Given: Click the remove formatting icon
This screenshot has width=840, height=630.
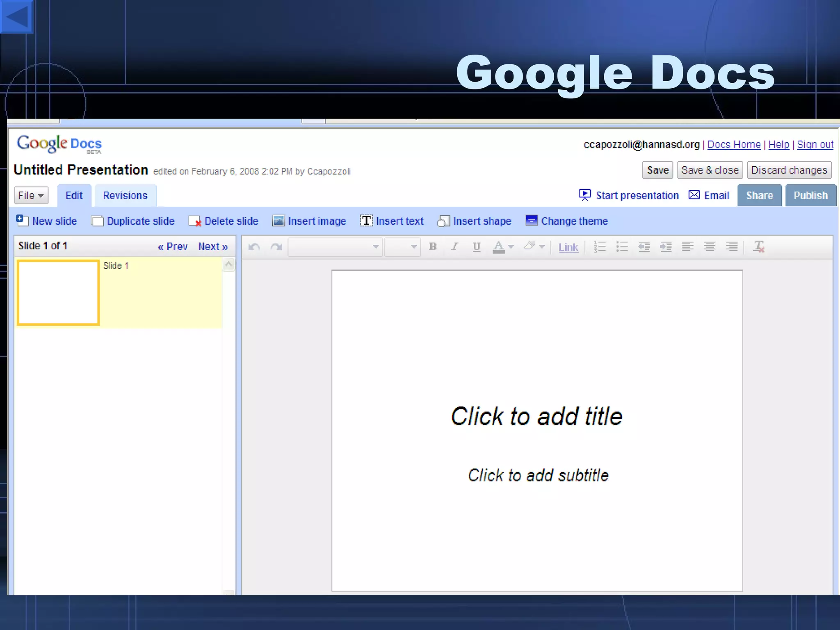Looking at the screenshot, I should pos(759,247).
